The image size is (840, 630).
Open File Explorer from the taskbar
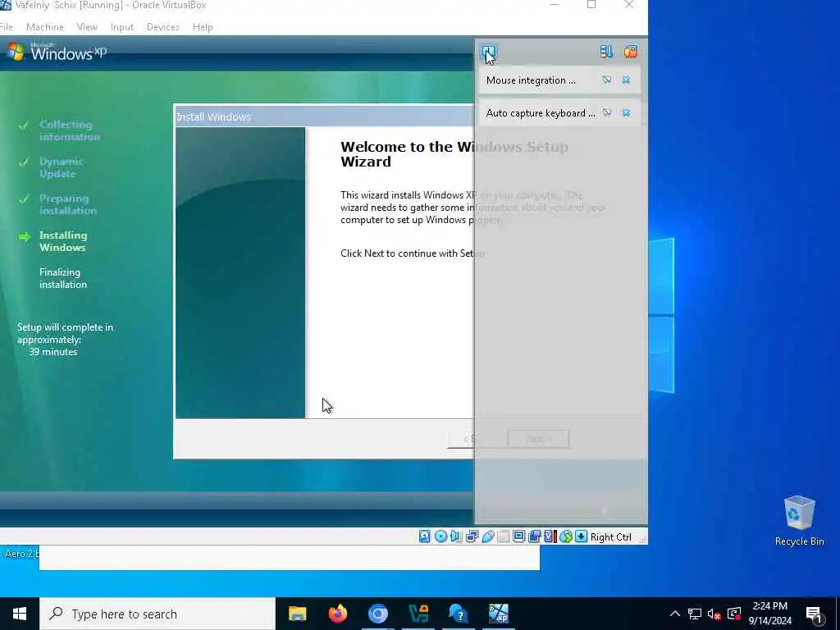tap(297, 614)
